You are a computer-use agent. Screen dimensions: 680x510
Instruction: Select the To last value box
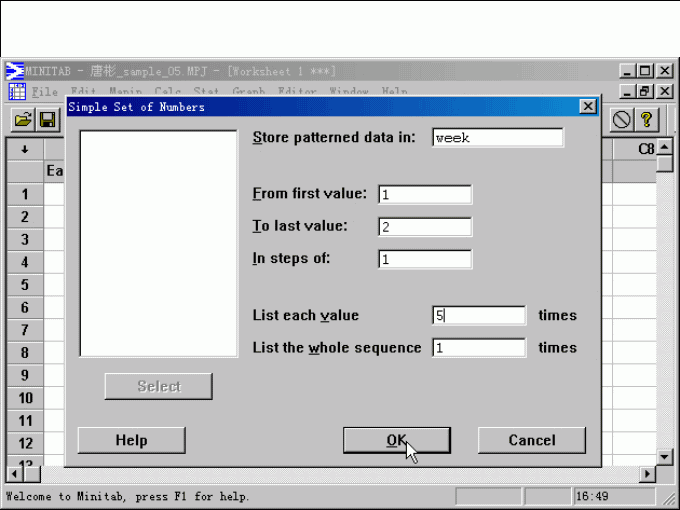pos(424,227)
